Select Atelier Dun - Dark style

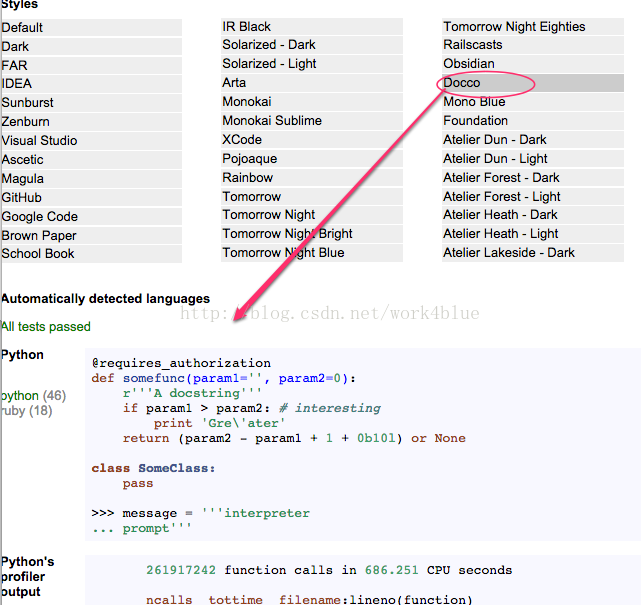tap(533, 139)
